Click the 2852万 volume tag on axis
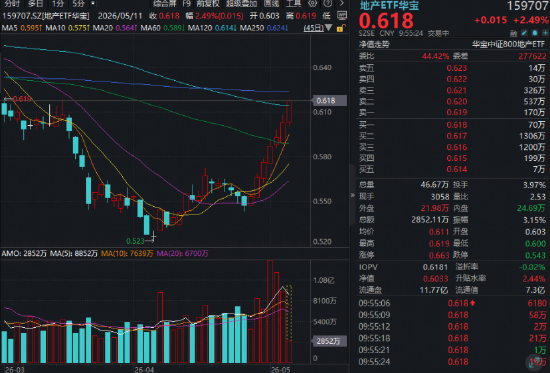Screen dimensions: 550x373 pos(329,341)
